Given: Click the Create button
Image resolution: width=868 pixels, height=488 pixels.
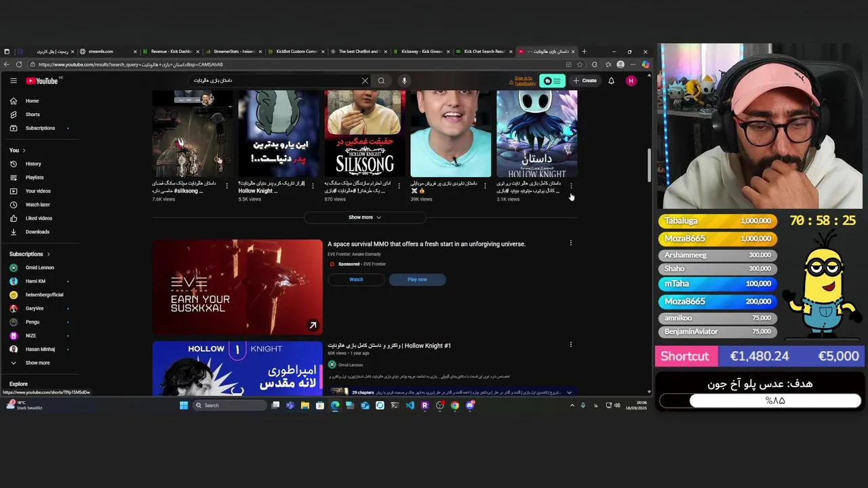Looking at the screenshot, I should click(585, 81).
